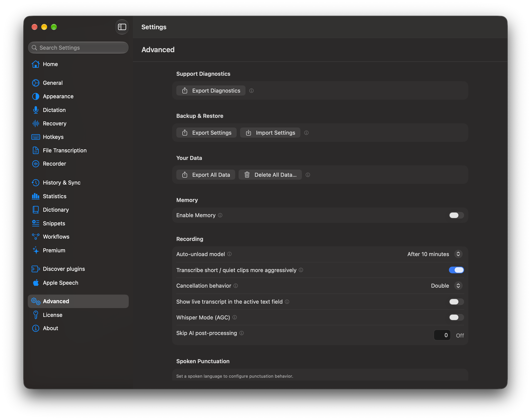Open the Workflows section
The height and width of the screenshot is (420, 531).
click(78, 237)
